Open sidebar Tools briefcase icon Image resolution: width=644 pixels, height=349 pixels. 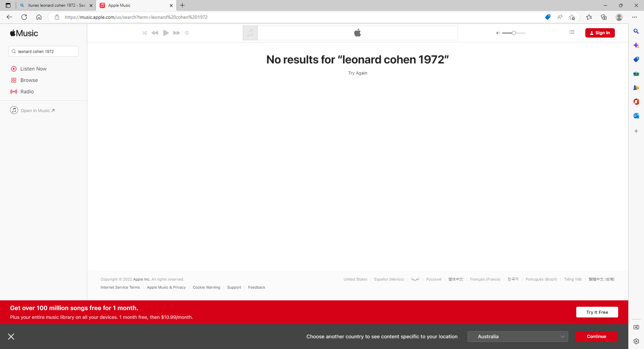click(636, 73)
